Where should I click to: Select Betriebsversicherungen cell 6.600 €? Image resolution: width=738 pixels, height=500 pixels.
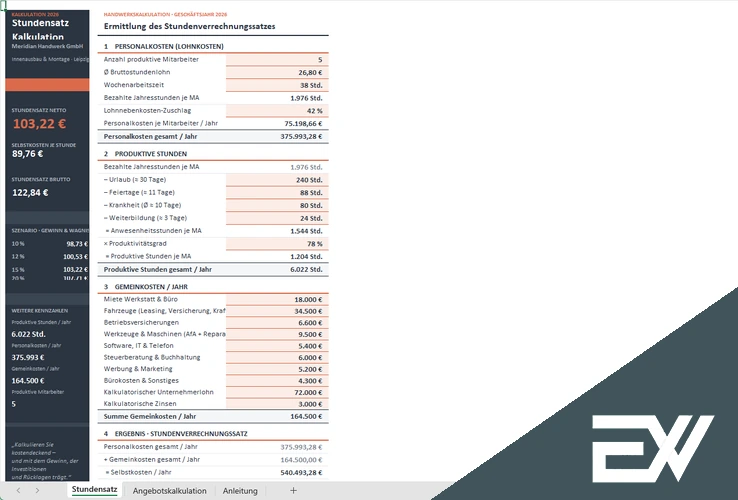[x=277, y=323]
